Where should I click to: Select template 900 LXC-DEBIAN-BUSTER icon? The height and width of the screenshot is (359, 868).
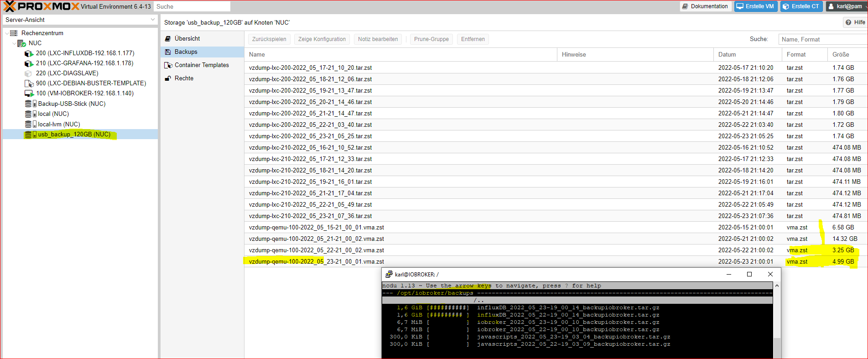pyautogui.click(x=29, y=83)
